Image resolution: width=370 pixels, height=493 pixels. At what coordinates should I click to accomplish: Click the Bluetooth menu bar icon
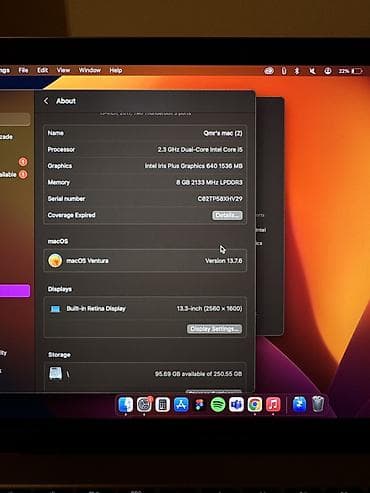tap(297, 71)
